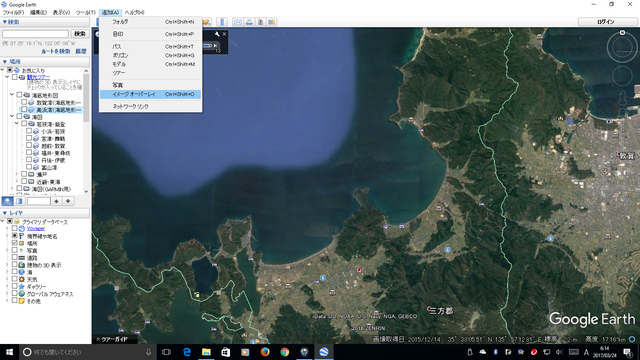Click the ログイン button
This screenshot has width=640, height=360.
pyautogui.click(x=605, y=22)
